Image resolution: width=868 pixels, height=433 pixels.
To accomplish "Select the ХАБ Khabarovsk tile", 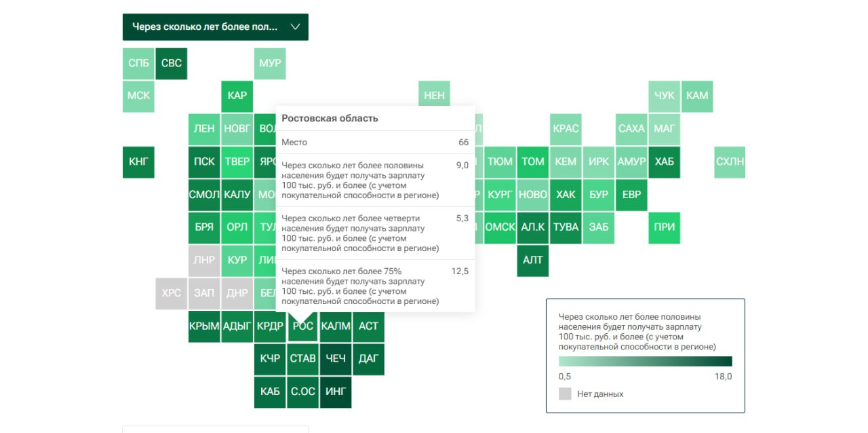I will (665, 162).
